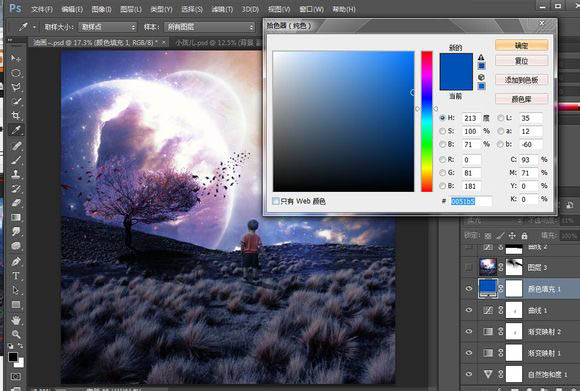
Task: Select the Horizontal Type tool
Action: pyautogui.click(x=16, y=276)
